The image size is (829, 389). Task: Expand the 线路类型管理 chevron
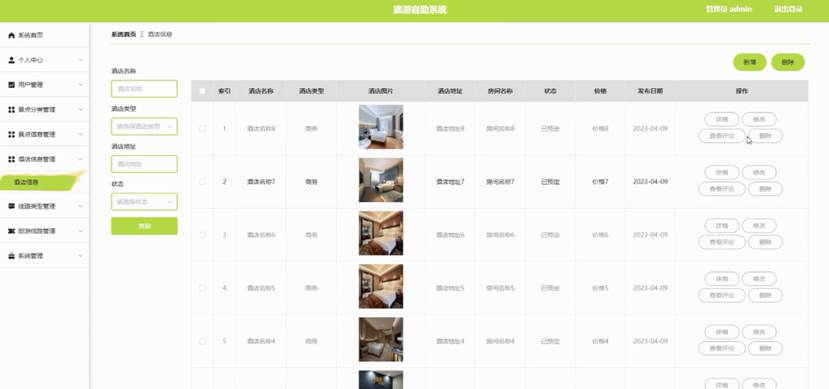click(80, 206)
